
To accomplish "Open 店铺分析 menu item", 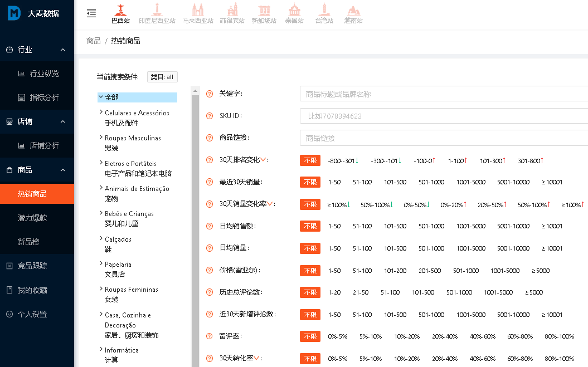I will 38,145.
